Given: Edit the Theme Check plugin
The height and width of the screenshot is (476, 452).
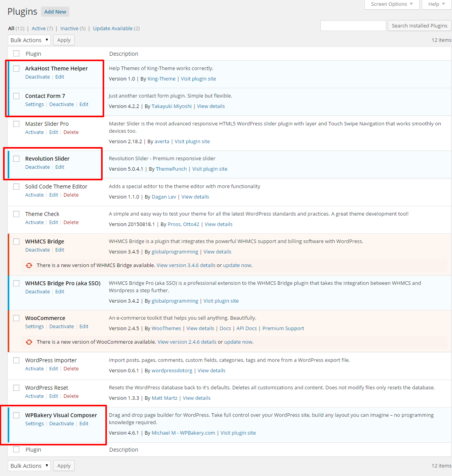Looking at the screenshot, I should [x=54, y=223].
